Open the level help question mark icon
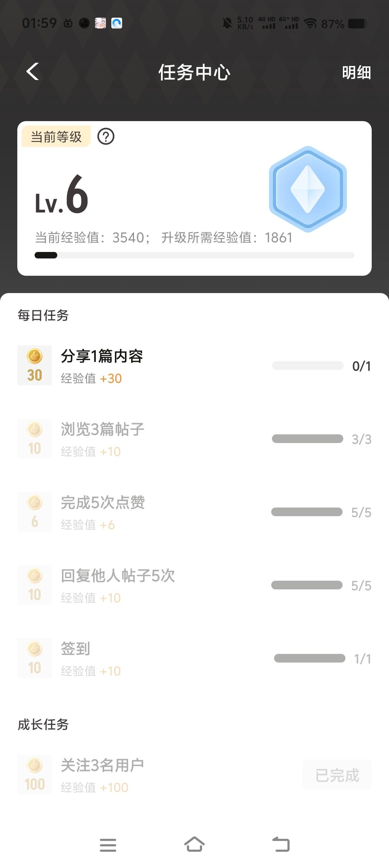Image resolution: width=389 pixels, height=868 pixels. (106, 137)
